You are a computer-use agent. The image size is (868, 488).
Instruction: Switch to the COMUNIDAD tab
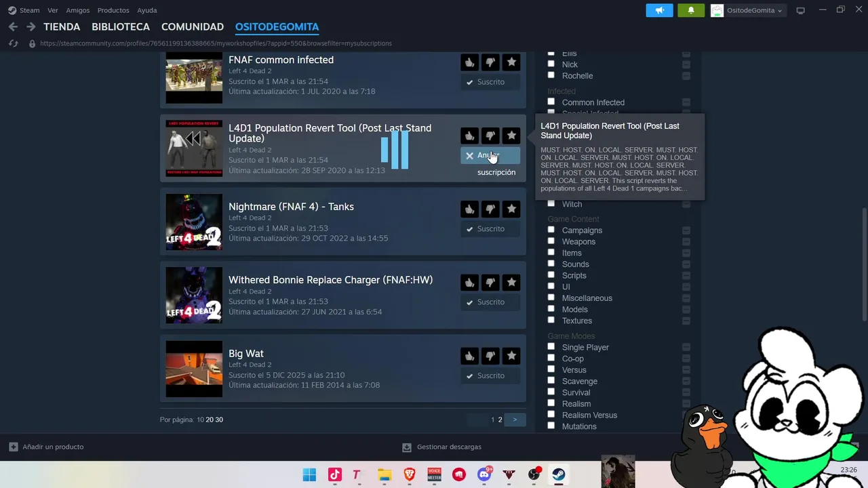pos(193,27)
